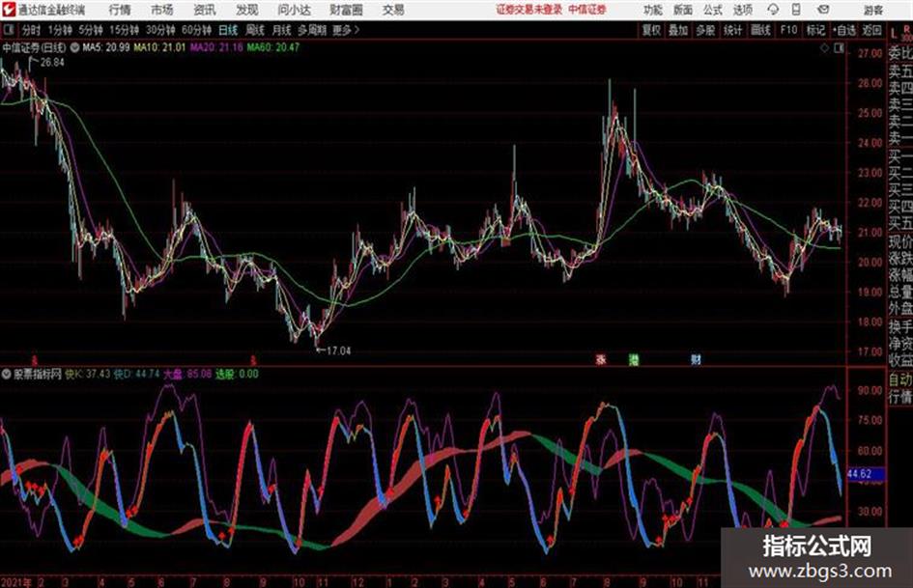The height and width of the screenshot is (588, 913).
Task: Open the 问小达 menu
Action: point(294,10)
